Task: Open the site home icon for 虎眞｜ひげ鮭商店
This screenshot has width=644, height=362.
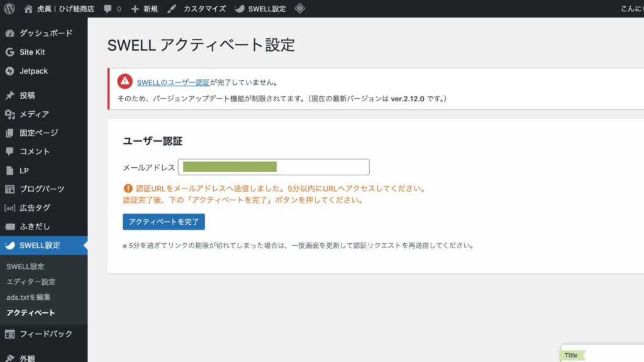Action: [x=28, y=9]
